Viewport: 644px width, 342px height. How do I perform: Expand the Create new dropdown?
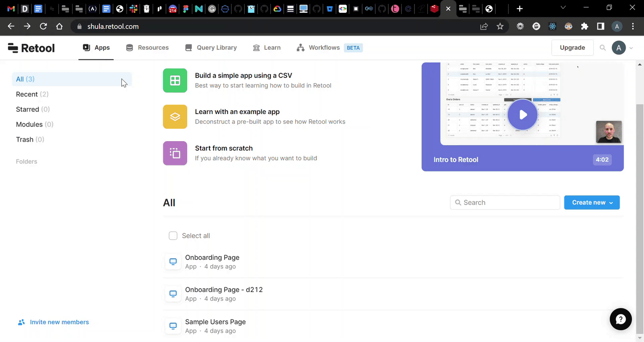pyautogui.click(x=592, y=203)
